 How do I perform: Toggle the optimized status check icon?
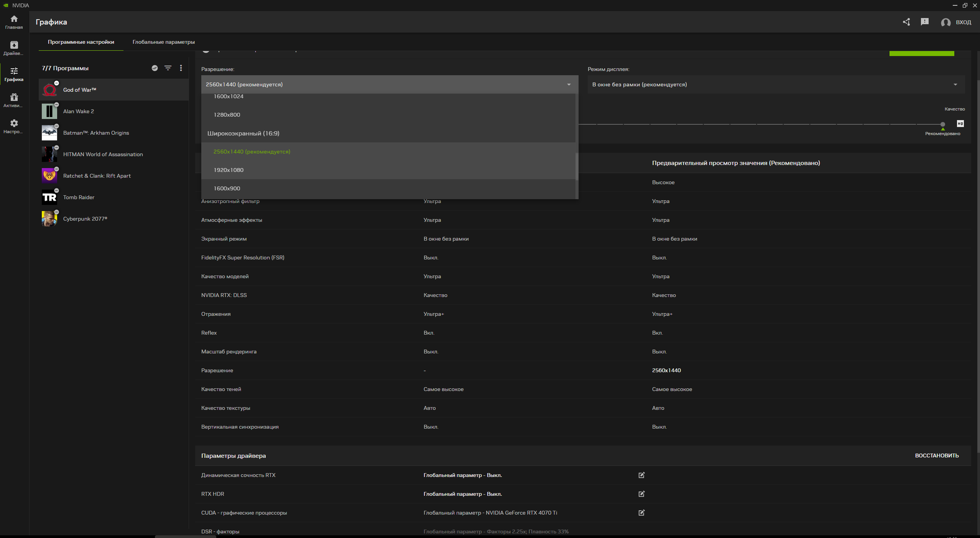pos(155,68)
